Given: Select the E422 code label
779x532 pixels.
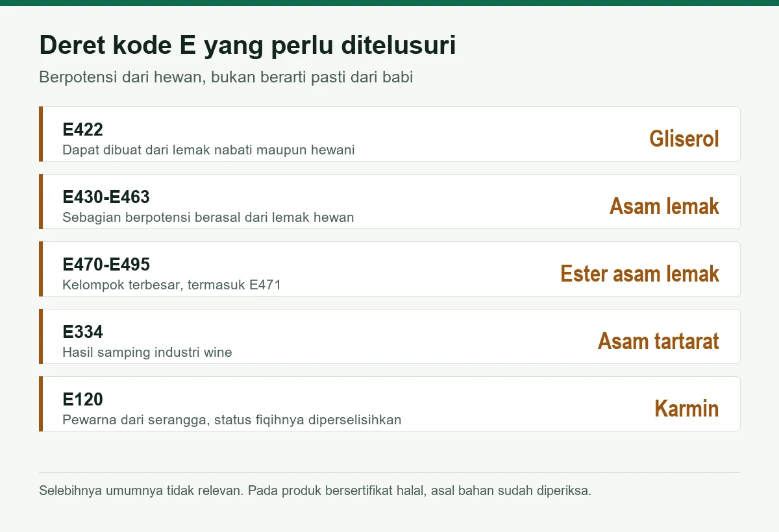Looking at the screenshot, I should 82,129.
